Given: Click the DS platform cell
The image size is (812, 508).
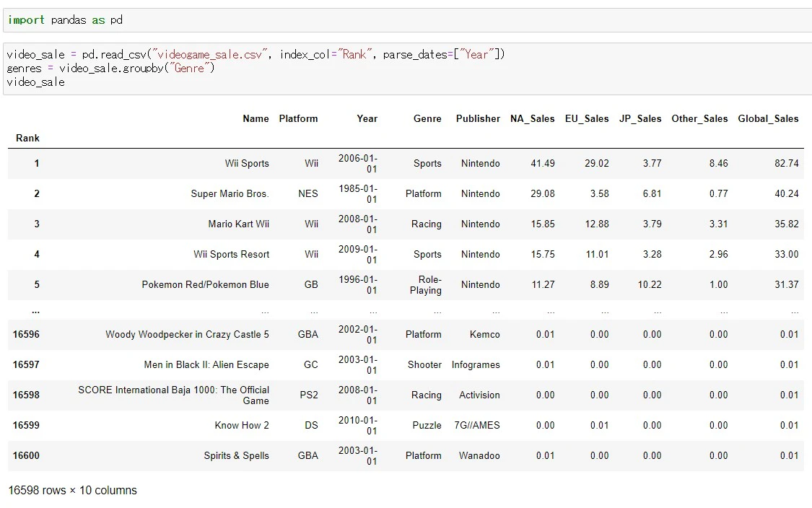Looking at the screenshot, I should click(312, 426).
